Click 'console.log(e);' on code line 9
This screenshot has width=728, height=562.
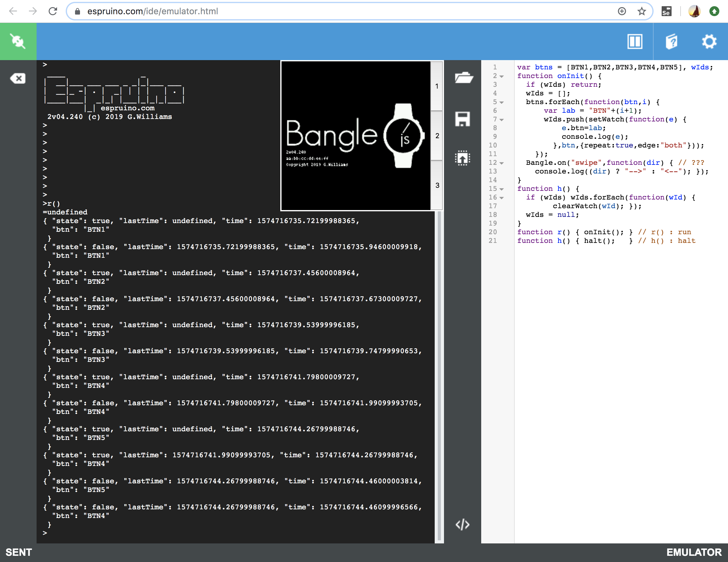click(x=595, y=137)
